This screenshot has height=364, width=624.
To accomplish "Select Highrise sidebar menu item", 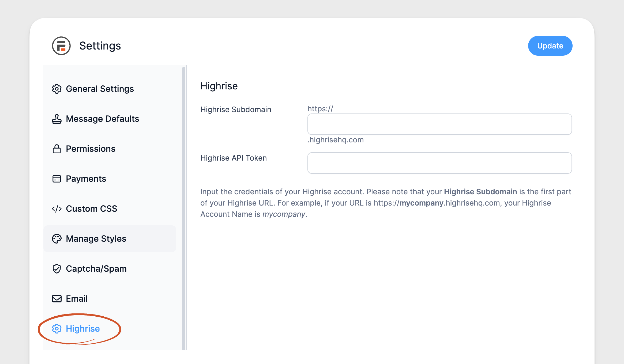I will tap(110, 329).
